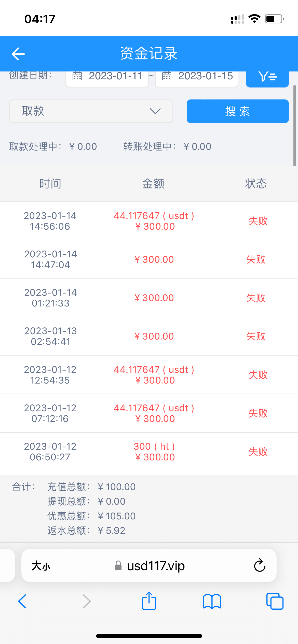This screenshot has width=298, height=644.
Task: Open the 大小 text size menu
Action: click(x=41, y=566)
